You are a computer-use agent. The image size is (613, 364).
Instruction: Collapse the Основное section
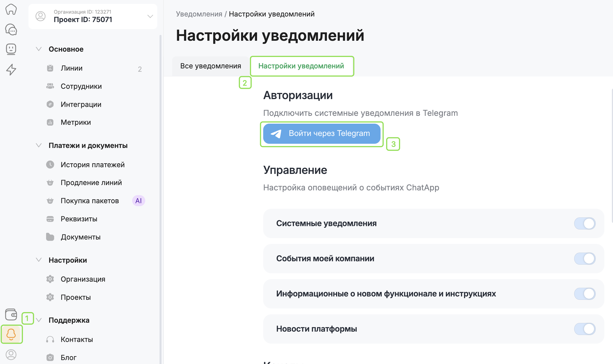point(39,49)
